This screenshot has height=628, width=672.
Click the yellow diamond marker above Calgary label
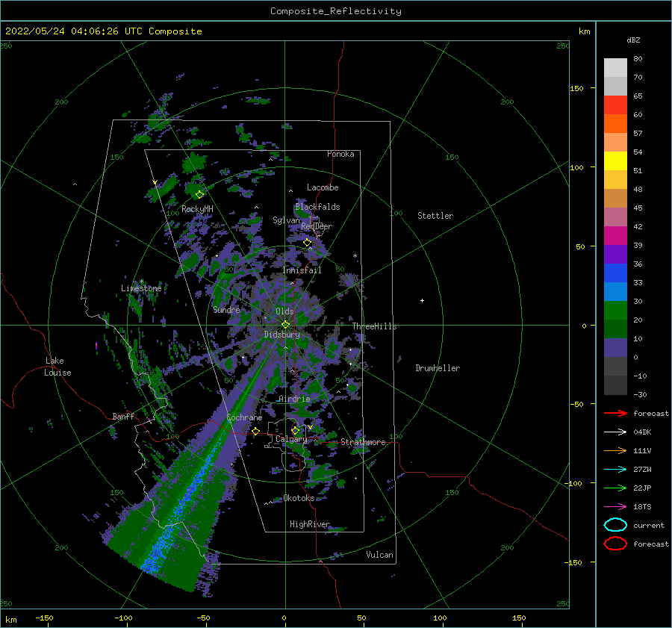coord(295,430)
